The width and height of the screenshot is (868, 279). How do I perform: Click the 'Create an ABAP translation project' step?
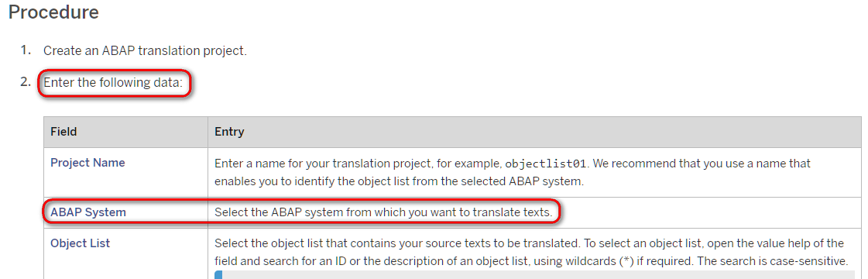[x=145, y=51]
